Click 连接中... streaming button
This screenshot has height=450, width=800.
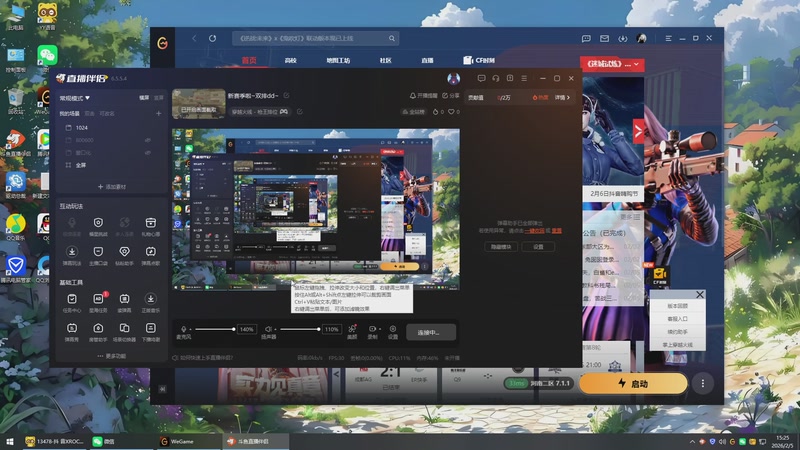point(431,332)
